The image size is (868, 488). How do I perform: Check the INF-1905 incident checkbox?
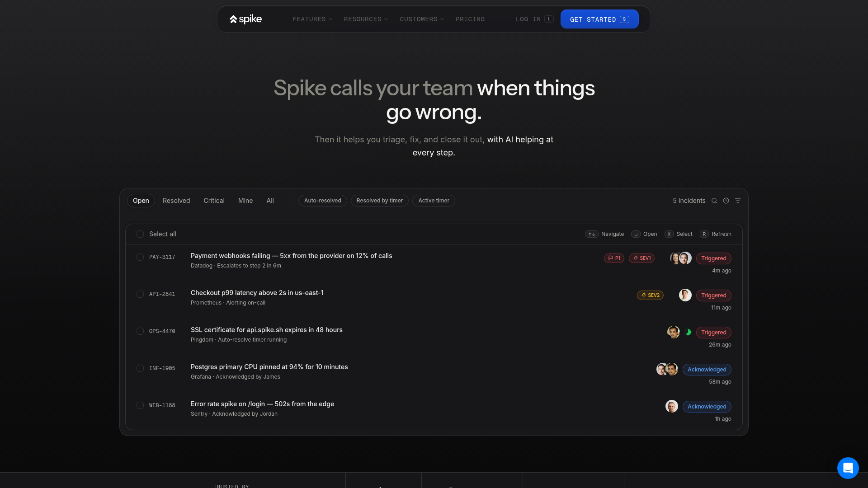point(140,368)
